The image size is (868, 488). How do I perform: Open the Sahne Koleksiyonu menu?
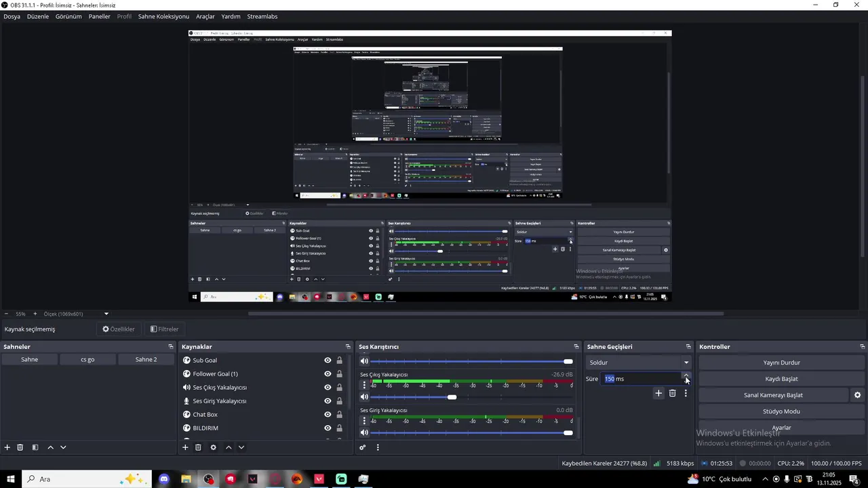163,16
